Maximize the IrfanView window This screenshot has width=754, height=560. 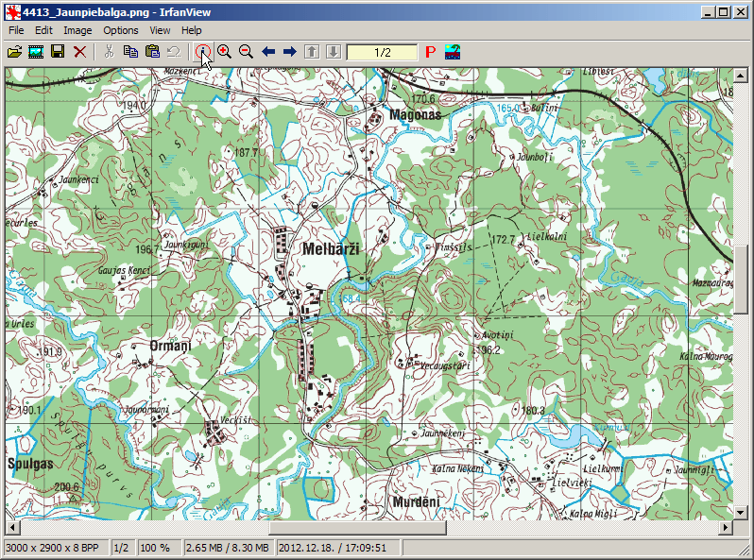click(x=723, y=12)
